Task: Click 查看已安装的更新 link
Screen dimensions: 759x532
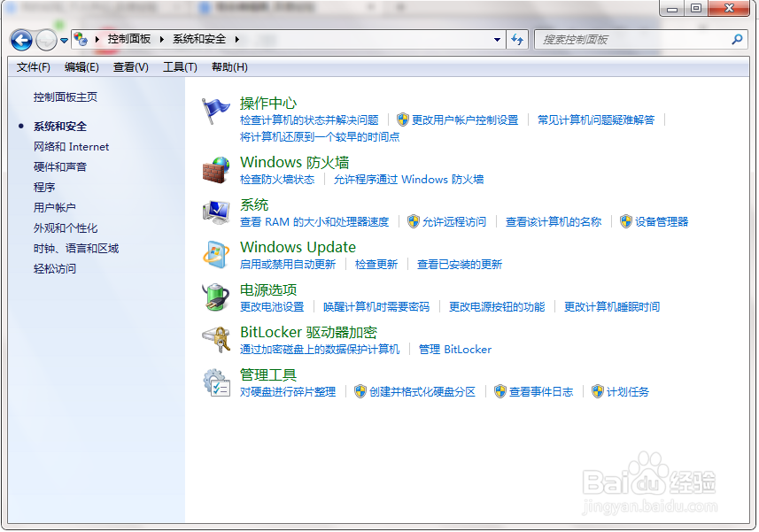Action: pos(460,264)
